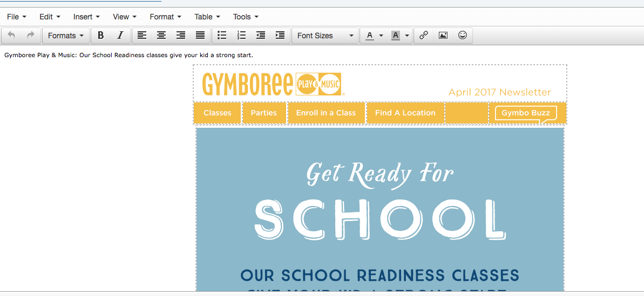Expand the background color picker arrow

[x=407, y=36]
